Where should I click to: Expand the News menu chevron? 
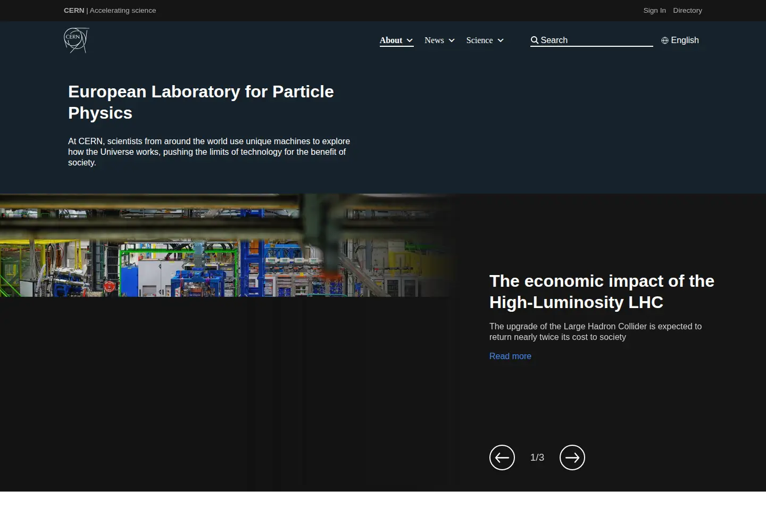(x=452, y=40)
